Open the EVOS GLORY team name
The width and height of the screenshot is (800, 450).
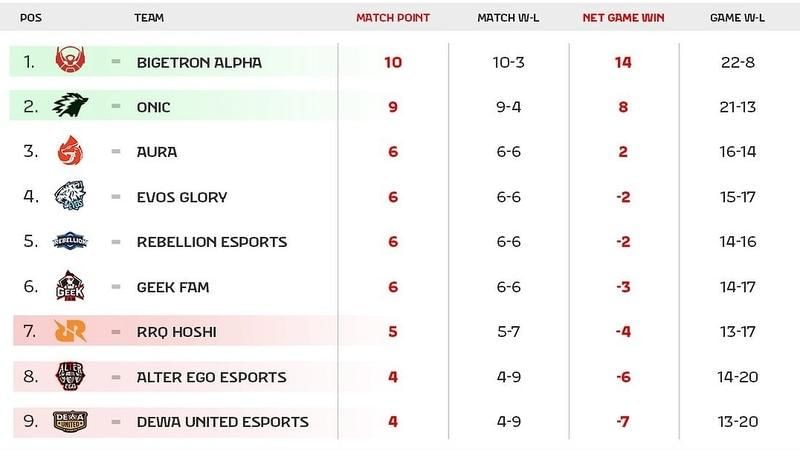[182, 197]
